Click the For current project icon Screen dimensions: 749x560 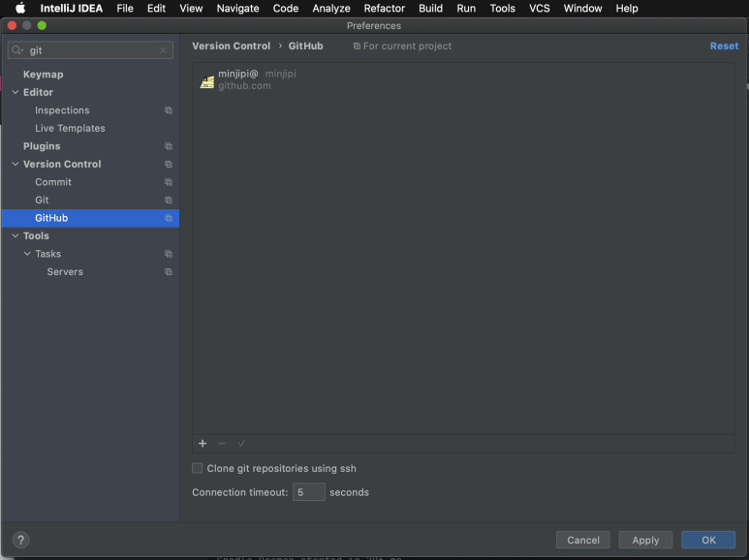pyautogui.click(x=357, y=47)
